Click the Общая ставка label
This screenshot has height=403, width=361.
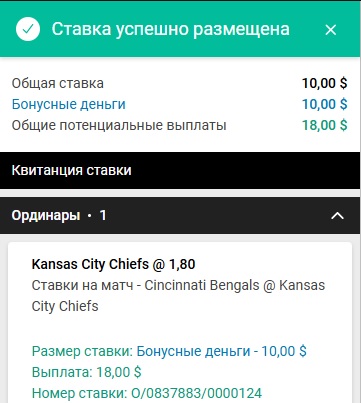pyautogui.click(x=58, y=83)
